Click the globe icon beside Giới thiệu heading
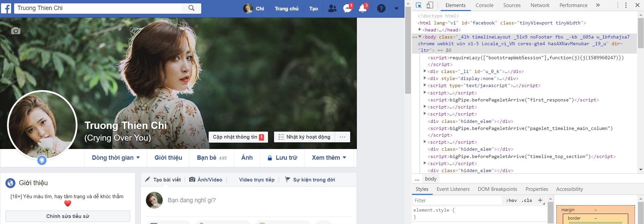Viewport: 644px width, 224px height. [x=10, y=183]
